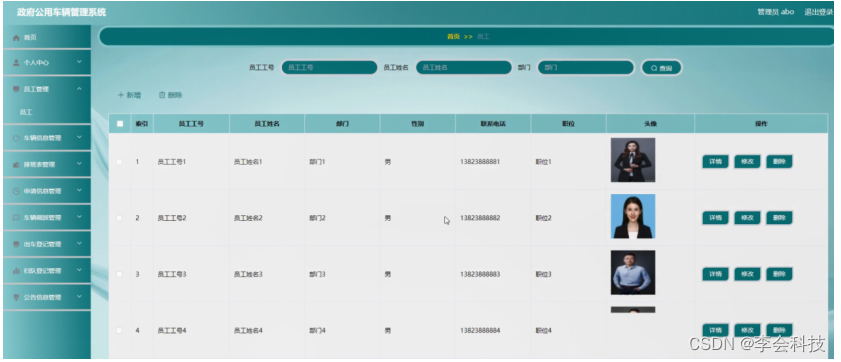Click phone number 13823888882
Viewport: 841px width, 362px height.
(480, 218)
